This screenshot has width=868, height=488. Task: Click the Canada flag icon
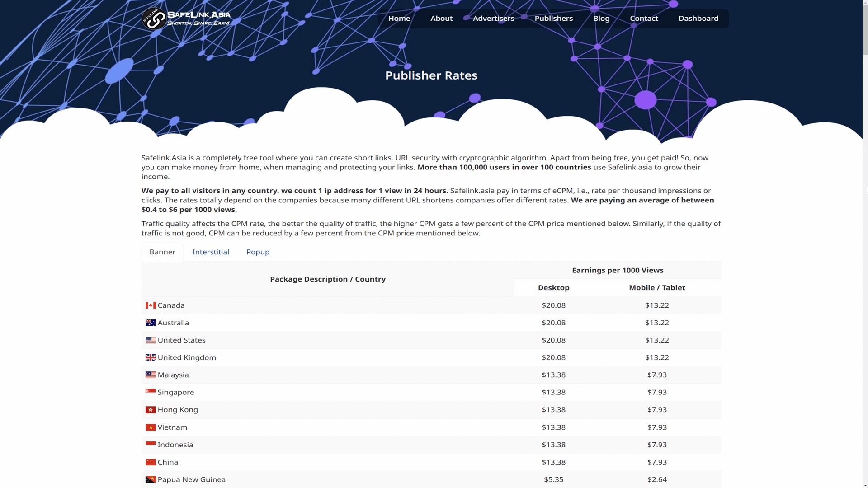click(x=150, y=305)
